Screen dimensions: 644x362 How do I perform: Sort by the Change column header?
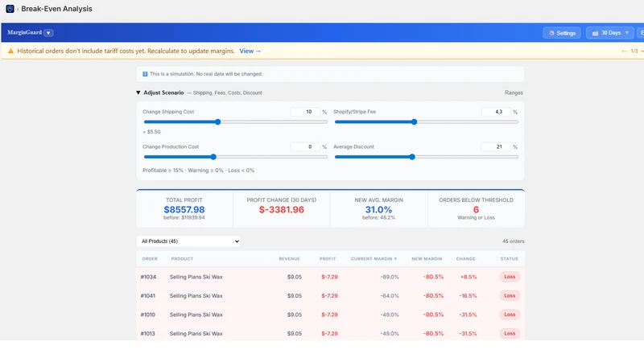pos(465,259)
